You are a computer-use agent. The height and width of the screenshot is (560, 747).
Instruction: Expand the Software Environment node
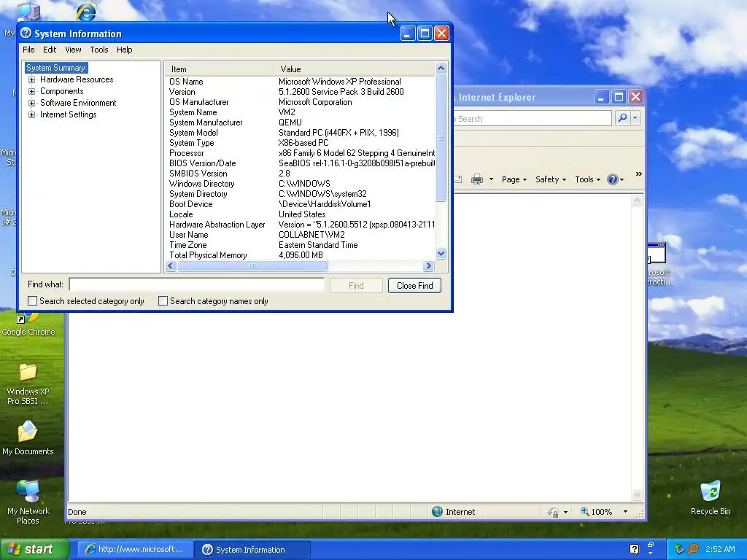click(31, 103)
